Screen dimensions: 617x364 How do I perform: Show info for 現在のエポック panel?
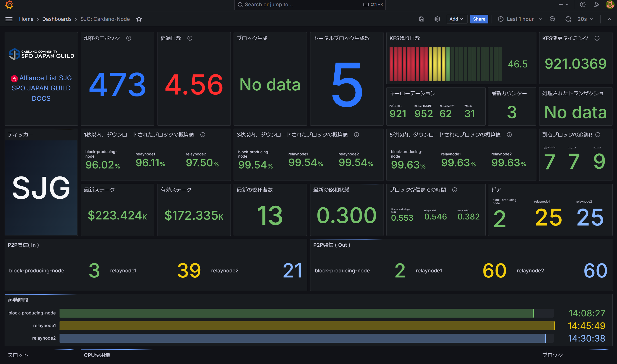129,38
